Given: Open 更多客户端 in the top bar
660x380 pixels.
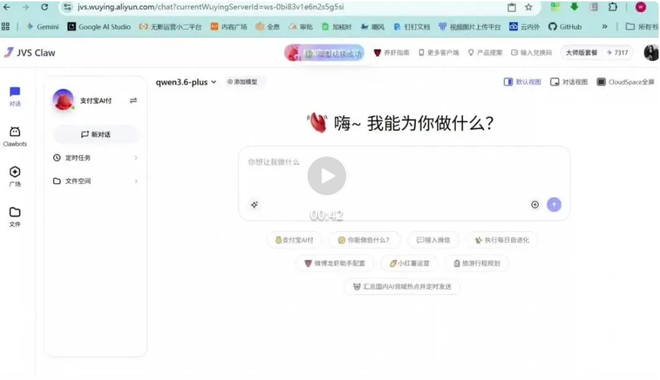Looking at the screenshot, I should pos(439,53).
